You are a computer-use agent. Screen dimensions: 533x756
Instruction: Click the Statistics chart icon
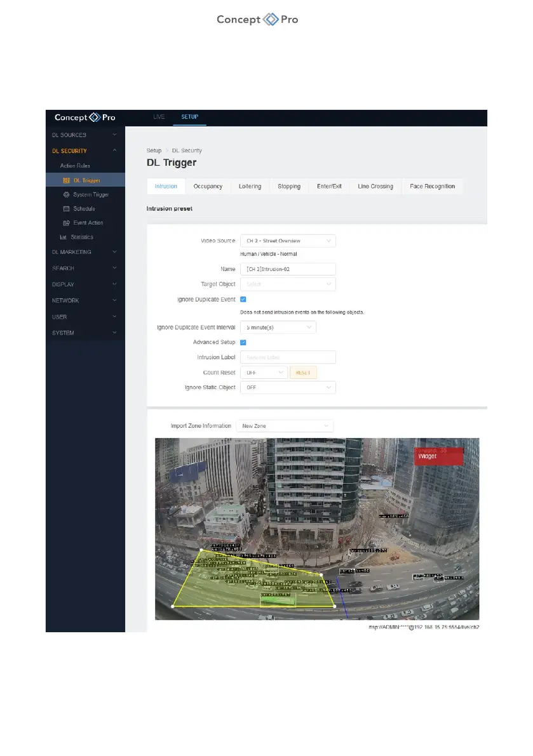[x=63, y=237]
